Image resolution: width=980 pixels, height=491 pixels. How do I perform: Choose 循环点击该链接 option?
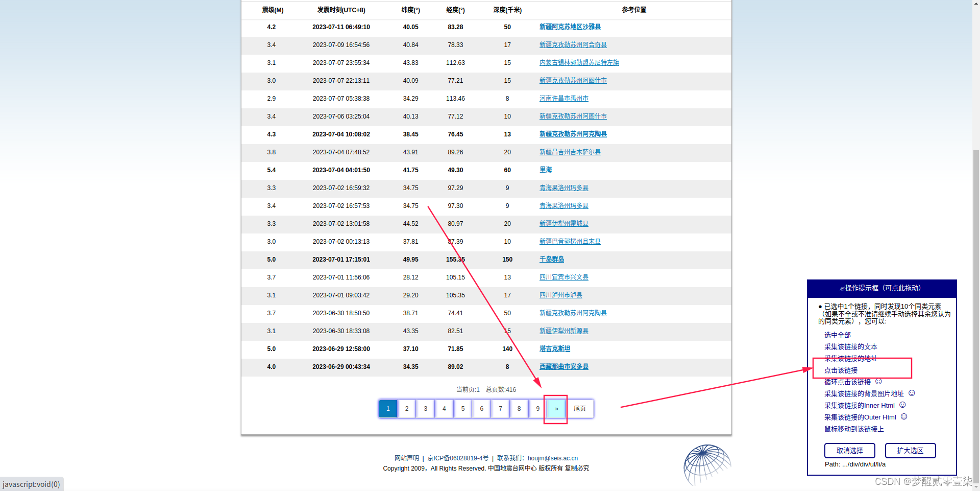pos(847,382)
